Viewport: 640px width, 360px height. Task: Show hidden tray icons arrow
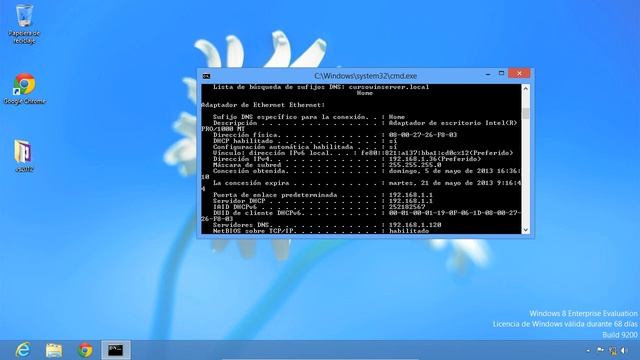pyautogui.click(x=588, y=350)
